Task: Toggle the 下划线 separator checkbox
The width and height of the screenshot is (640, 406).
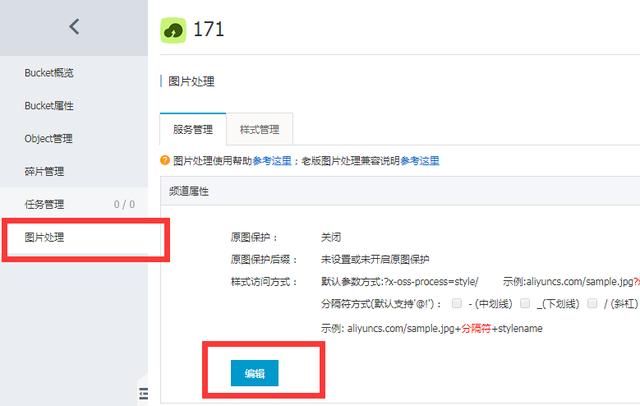Action: (525, 303)
